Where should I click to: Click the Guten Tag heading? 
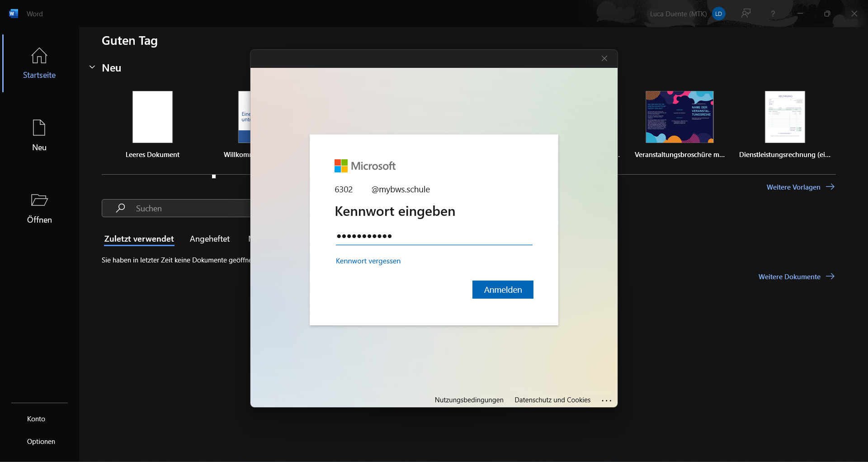(x=130, y=41)
